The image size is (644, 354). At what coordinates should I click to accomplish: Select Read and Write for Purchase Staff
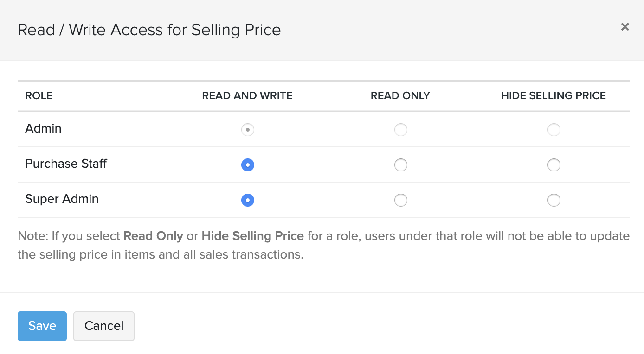coord(247,165)
